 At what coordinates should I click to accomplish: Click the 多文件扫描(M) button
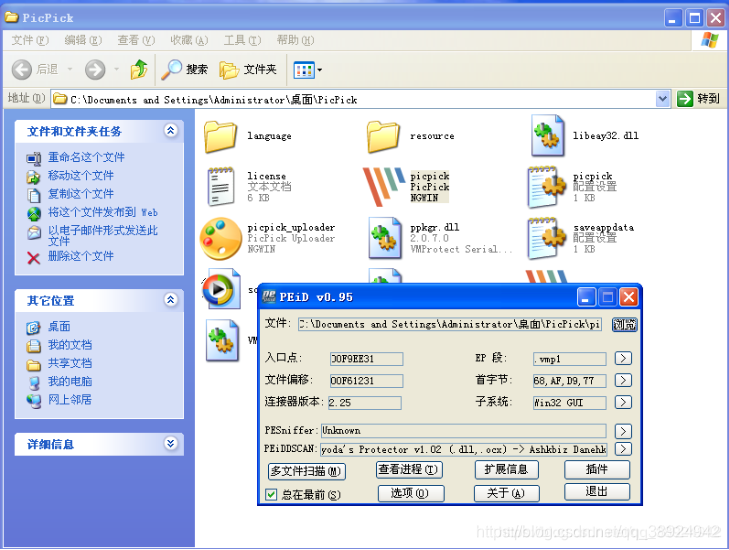(x=306, y=471)
